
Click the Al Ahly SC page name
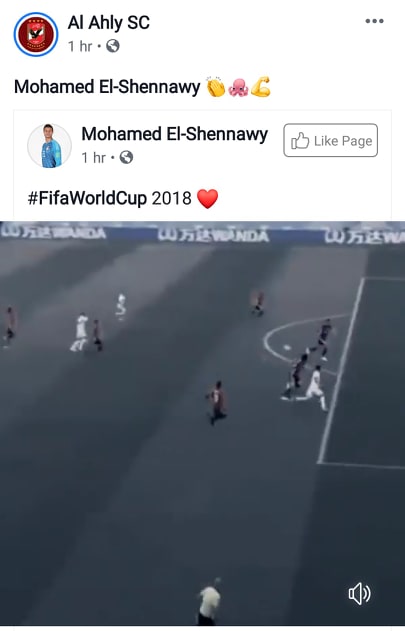108,23
